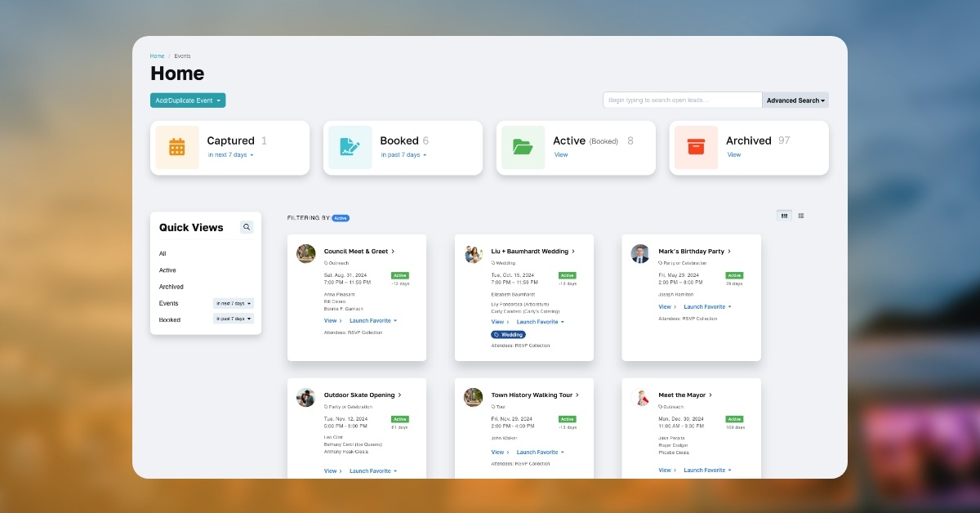Image resolution: width=980 pixels, height=513 pixels.
Task: Click the blue Active filter badge
Action: tap(341, 218)
